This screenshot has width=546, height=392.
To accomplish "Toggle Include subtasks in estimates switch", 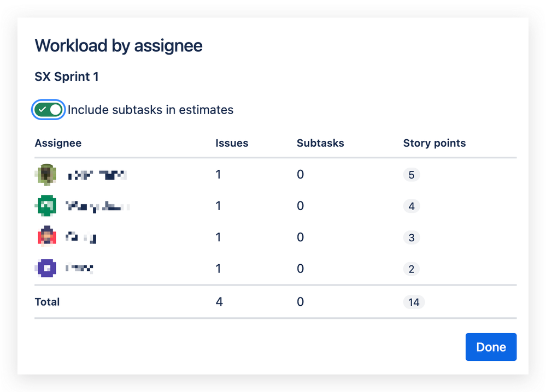I will point(48,110).
